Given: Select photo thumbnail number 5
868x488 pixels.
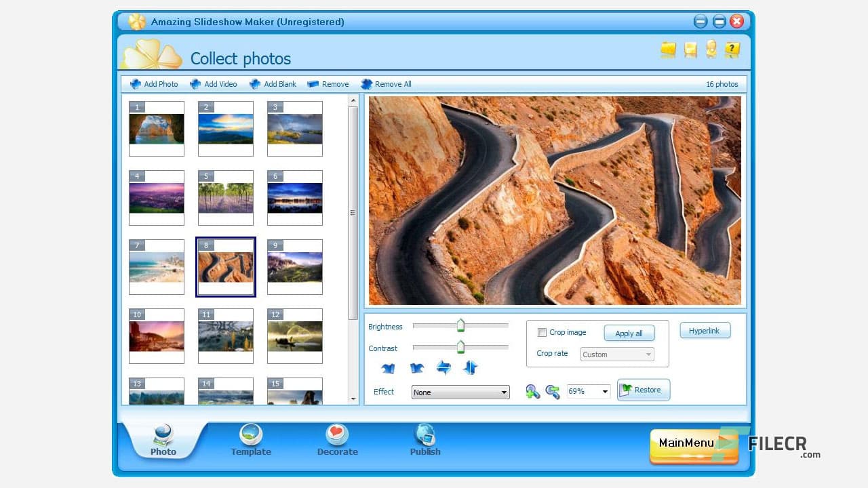Looking at the screenshot, I should 225,198.
